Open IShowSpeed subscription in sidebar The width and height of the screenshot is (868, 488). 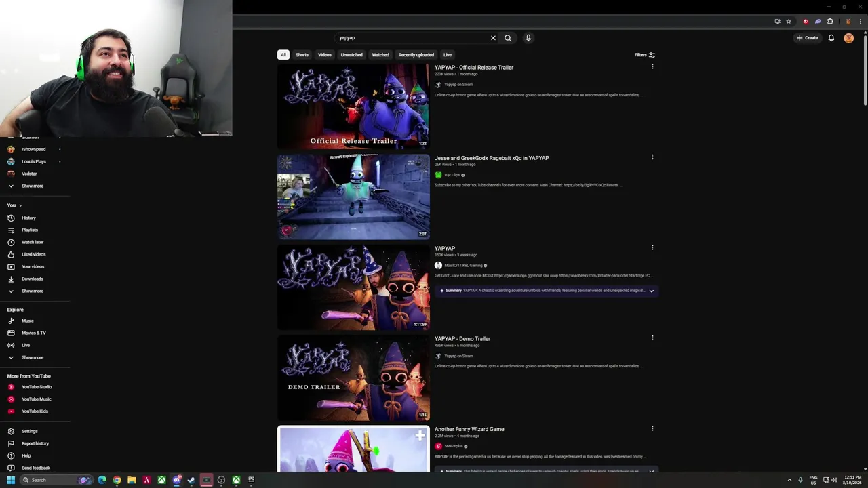point(33,149)
